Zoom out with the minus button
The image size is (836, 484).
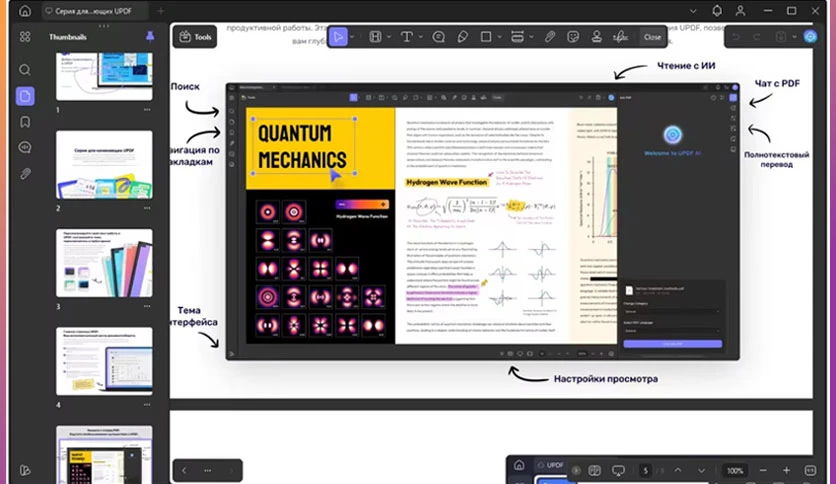[x=763, y=471]
